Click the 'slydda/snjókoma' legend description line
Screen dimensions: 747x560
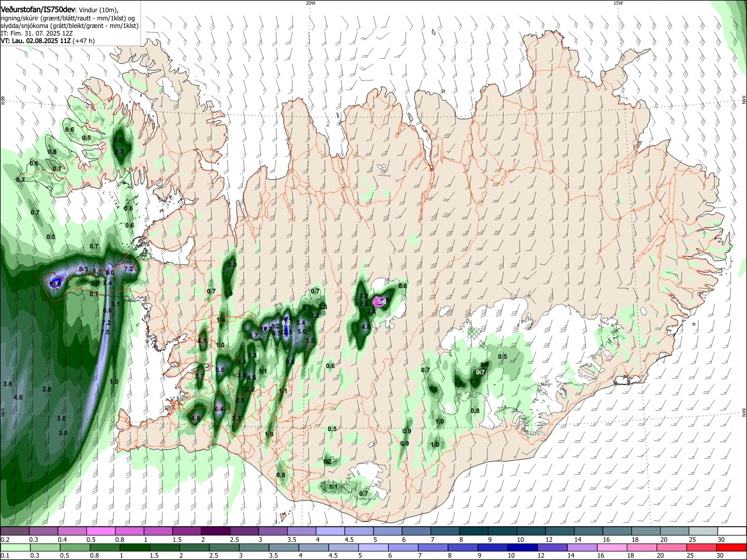[69, 26]
